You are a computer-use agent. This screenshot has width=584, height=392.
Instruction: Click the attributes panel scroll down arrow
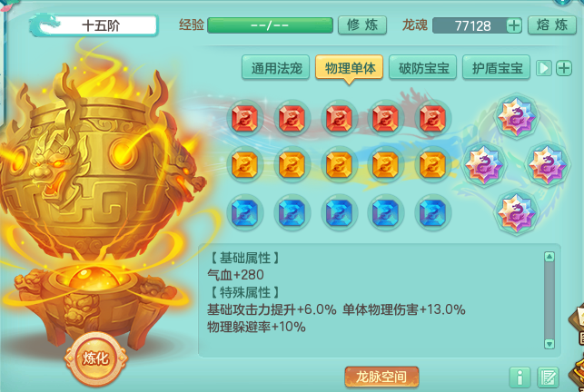click(549, 343)
